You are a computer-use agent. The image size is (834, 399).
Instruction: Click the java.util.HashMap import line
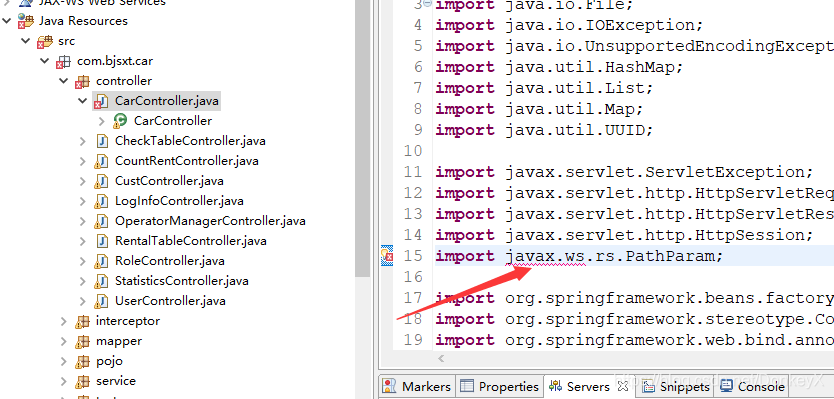[x=559, y=67]
